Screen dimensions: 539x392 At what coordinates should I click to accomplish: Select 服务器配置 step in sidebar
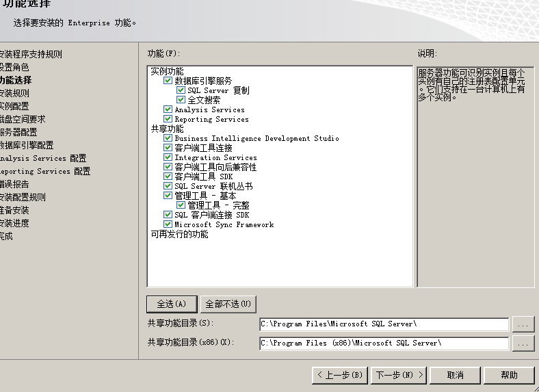pos(18,133)
